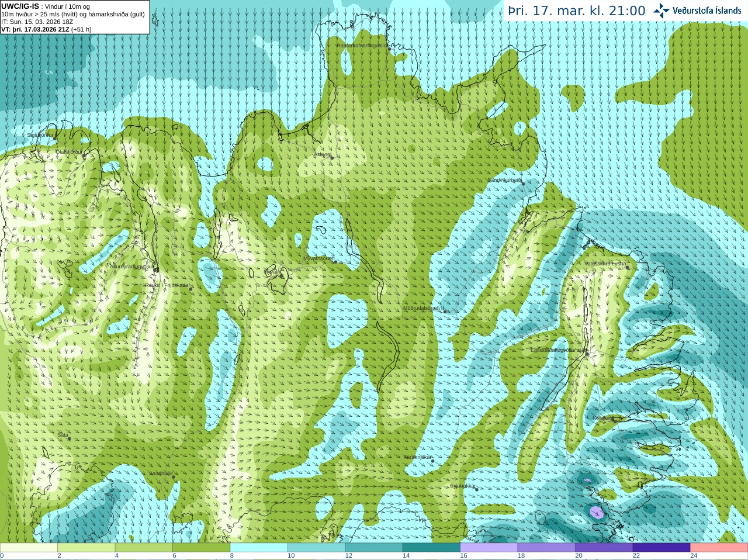Select the Vatnsskarð eystra station label

point(605,264)
